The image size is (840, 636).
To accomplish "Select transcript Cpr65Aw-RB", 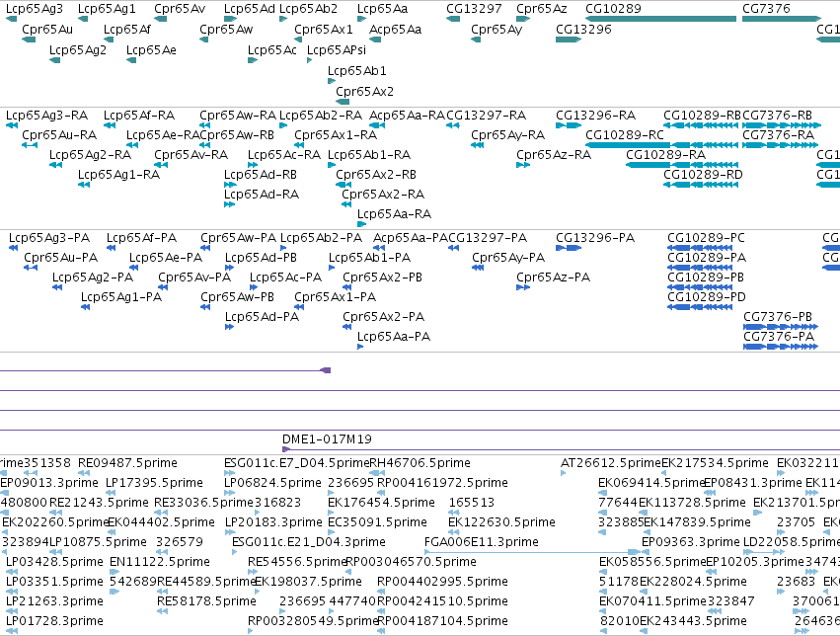I will pyautogui.click(x=237, y=135).
